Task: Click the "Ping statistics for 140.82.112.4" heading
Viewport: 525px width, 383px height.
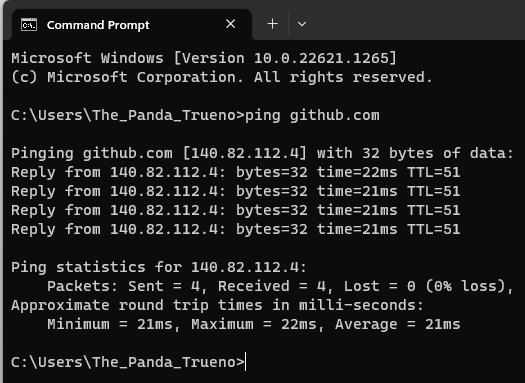Action: click(159, 267)
